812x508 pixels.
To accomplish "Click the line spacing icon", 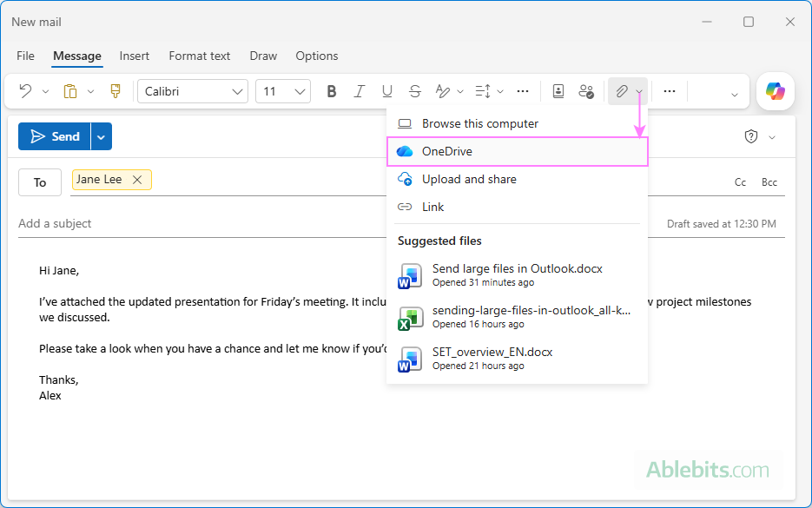I will 483,92.
